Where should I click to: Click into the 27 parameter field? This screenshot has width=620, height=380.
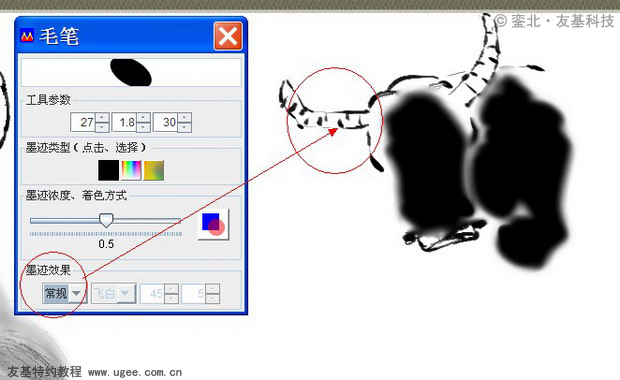pyautogui.click(x=83, y=122)
